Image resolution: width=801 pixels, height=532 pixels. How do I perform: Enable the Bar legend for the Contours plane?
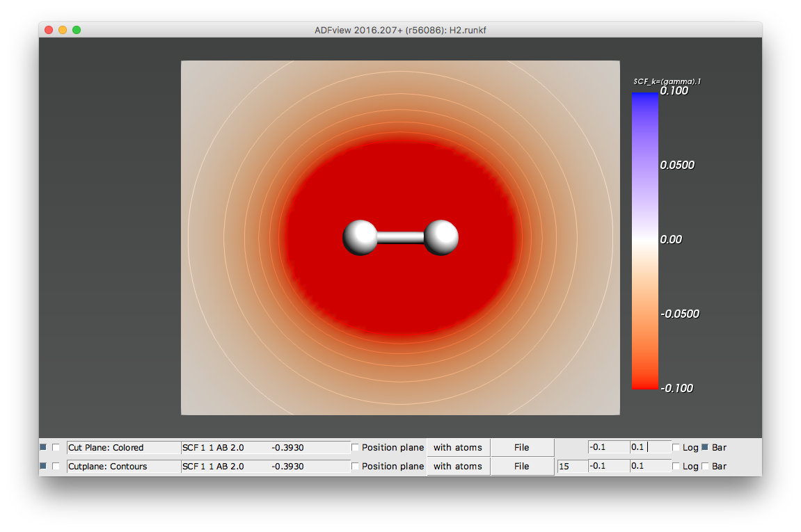(706, 466)
